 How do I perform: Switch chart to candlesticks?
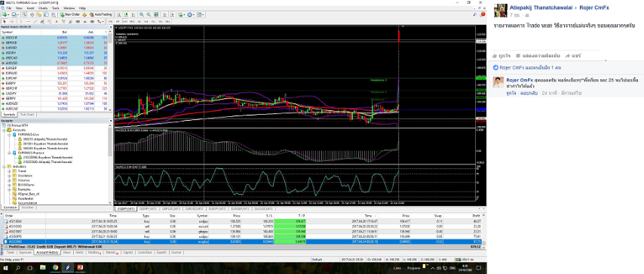click(126, 14)
